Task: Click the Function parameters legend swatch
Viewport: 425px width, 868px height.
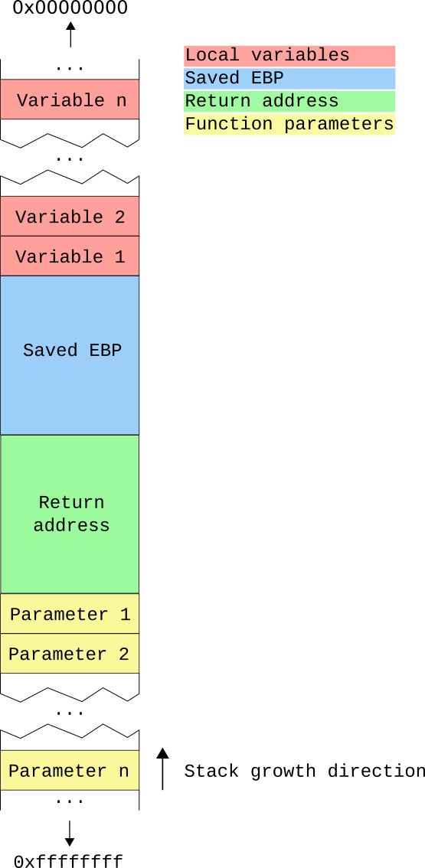Action: 289,124
